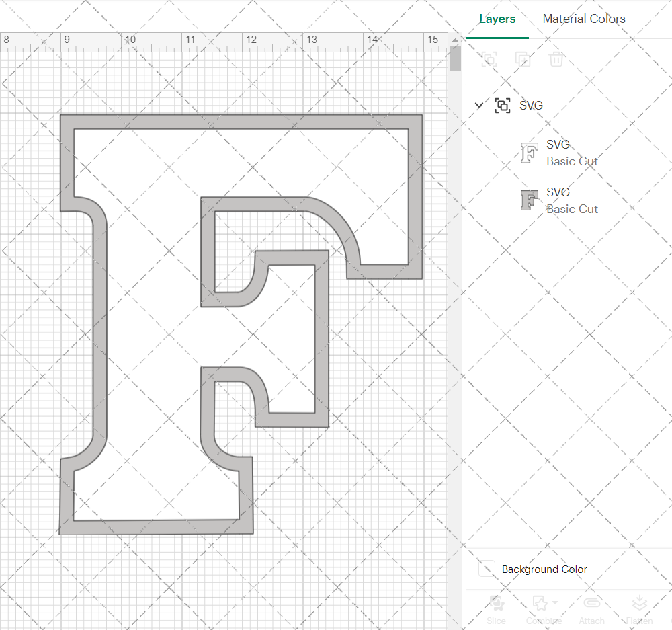This screenshot has width=672, height=630.
Task: Click the canvas scroll up arrow
Action: click(x=455, y=40)
